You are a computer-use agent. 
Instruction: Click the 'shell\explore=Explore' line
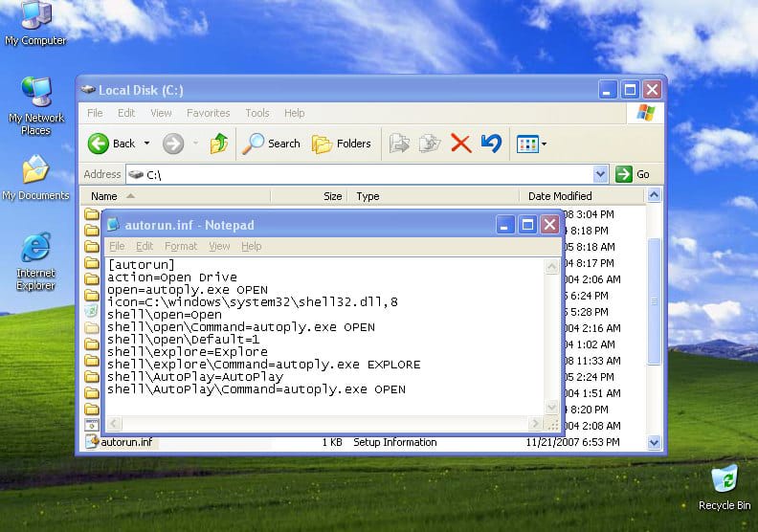pos(188,352)
